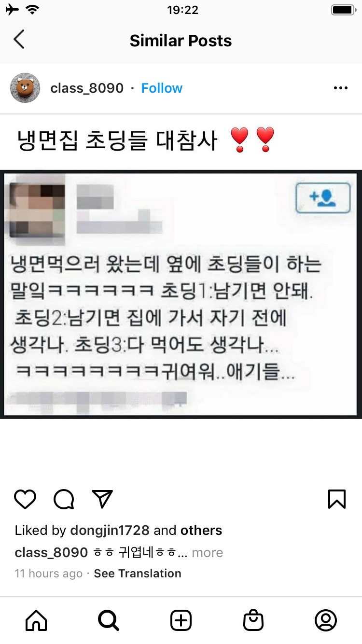Viewport: 362px width, 644px height.
Task: Open the Shop bag icon
Action: [x=253, y=620]
